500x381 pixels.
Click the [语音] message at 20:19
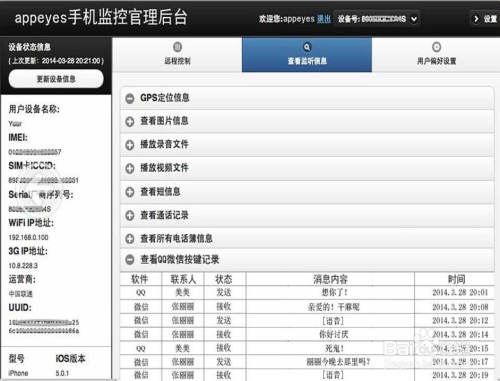pyautogui.click(x=333, y=375)
